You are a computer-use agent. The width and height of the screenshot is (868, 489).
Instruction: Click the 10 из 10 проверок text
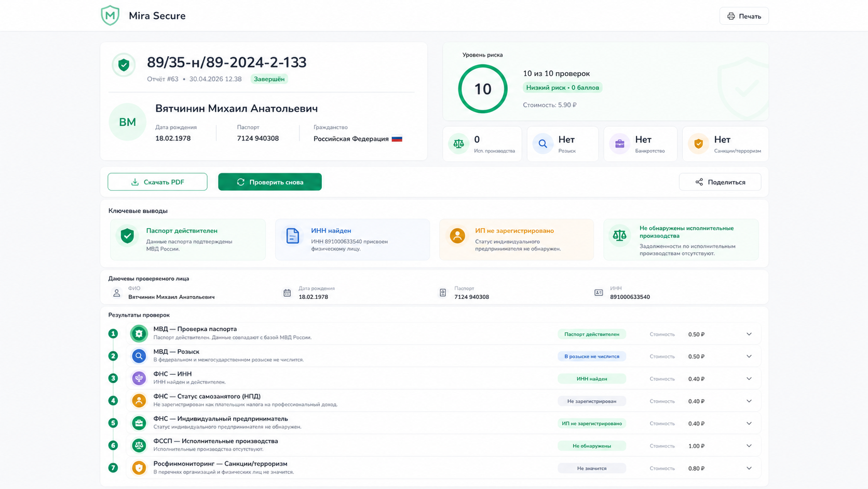point(557,73)
